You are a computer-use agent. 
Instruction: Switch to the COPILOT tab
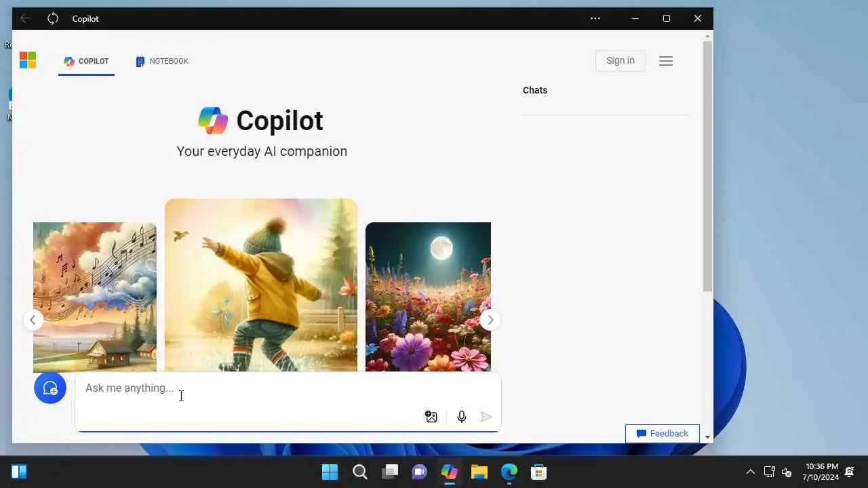86,61
